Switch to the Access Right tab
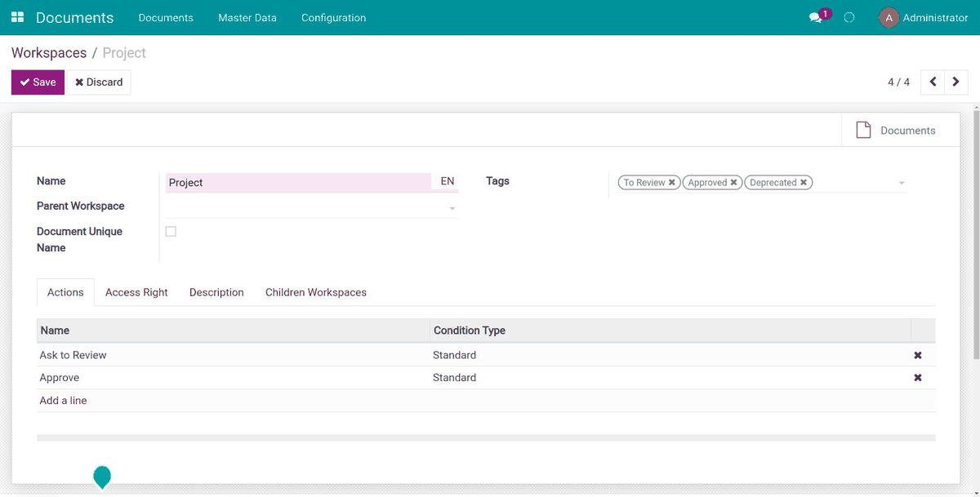 [136, 292]
